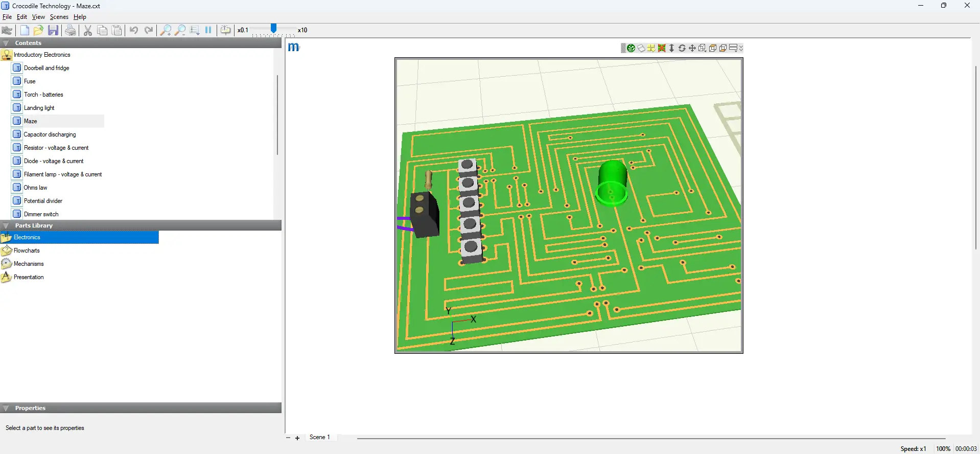The width and height of the screenshot is (980, 454).
Task: Open the Landing light example
Action: (33, 108)
